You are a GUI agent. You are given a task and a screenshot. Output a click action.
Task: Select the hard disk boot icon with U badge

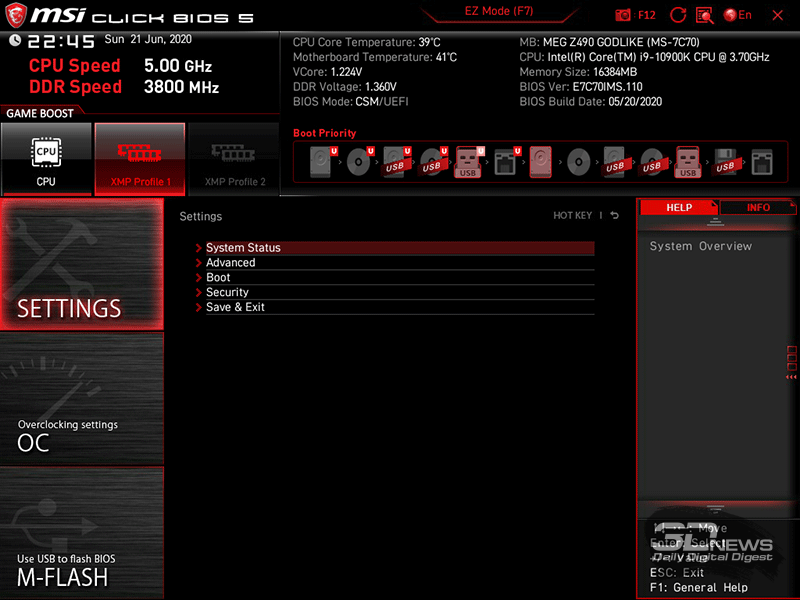pyautogui.click(x=323, y=162)
